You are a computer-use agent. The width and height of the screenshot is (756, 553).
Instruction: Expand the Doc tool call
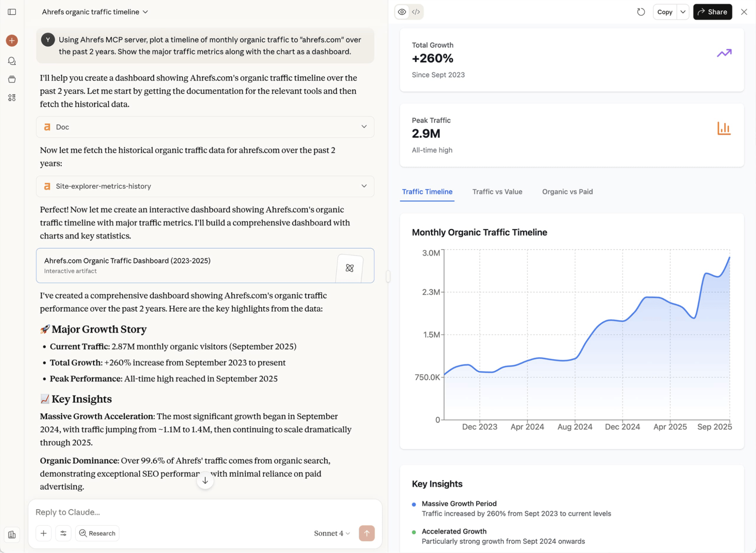point(205,127)
